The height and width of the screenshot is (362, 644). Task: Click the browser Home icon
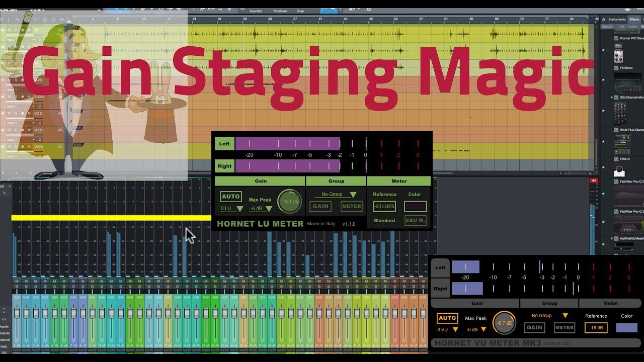pyautogui.click(x=604, y=19)
